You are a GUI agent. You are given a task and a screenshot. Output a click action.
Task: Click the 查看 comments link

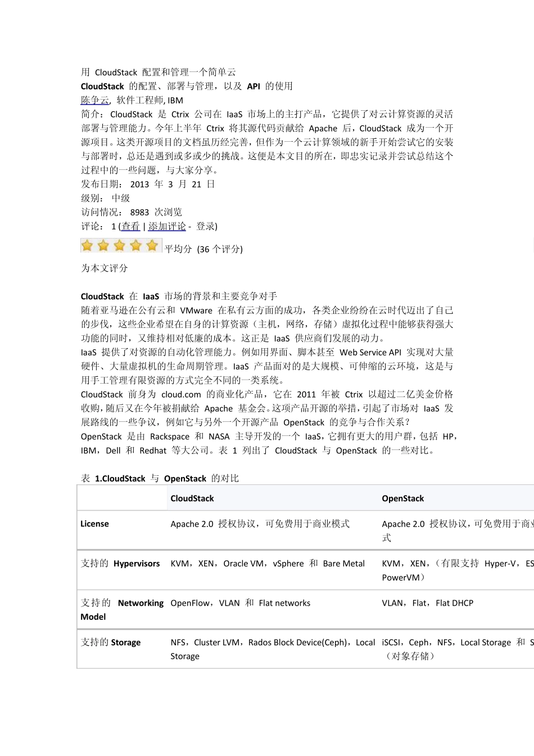tap(130, 226)
